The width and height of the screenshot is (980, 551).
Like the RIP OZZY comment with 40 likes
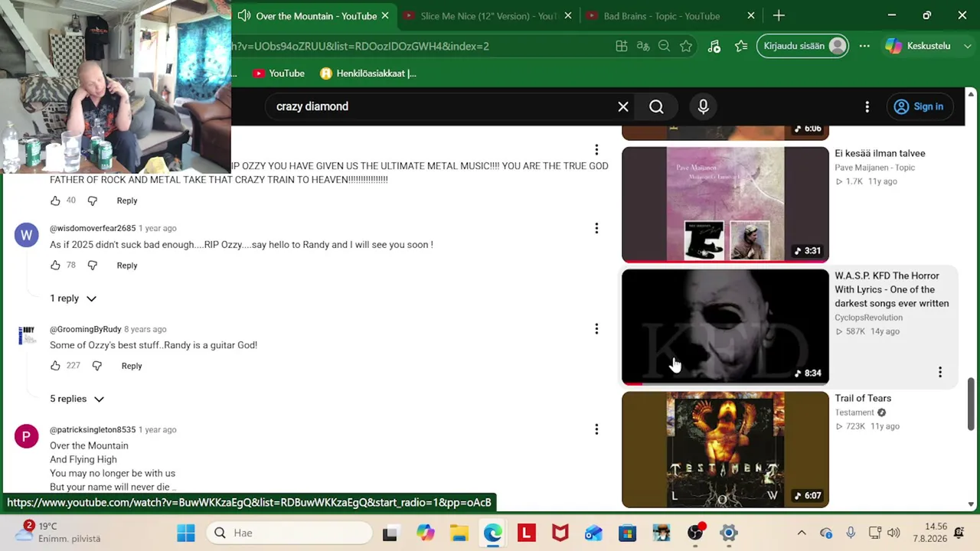coord(55,201)
